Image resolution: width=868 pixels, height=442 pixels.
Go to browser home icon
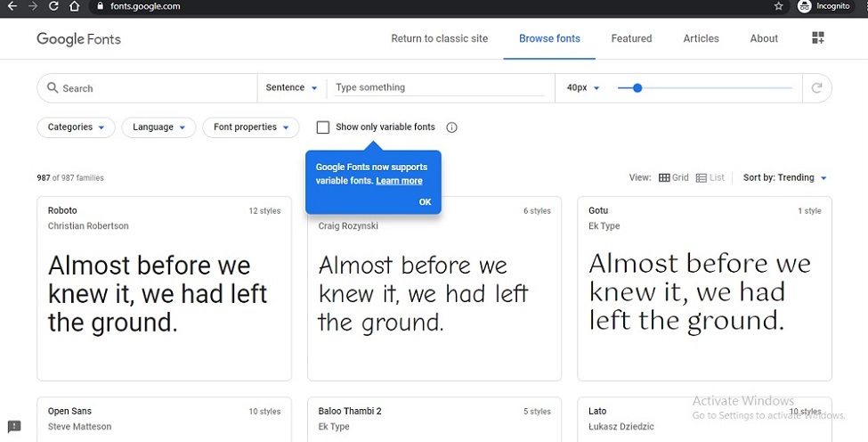click(74, 6)
